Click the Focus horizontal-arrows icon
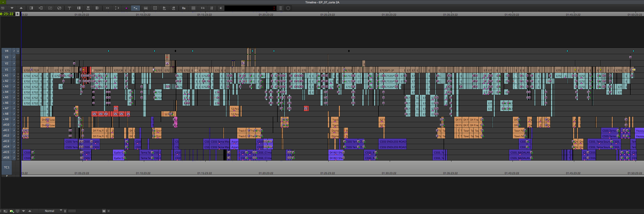The width and height of the screenshot is (644, 214). tap(146, 8)
